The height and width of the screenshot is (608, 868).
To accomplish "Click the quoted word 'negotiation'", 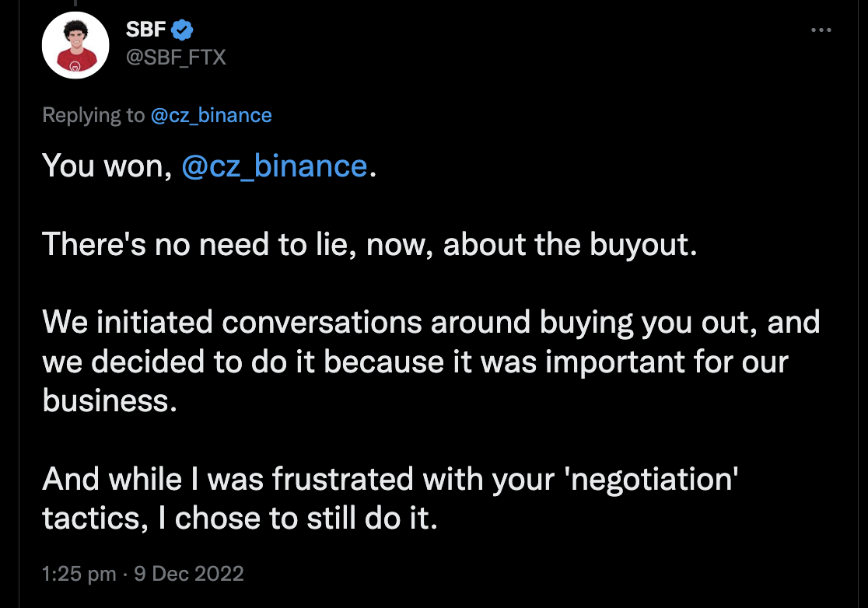I will tap(647, 480).
